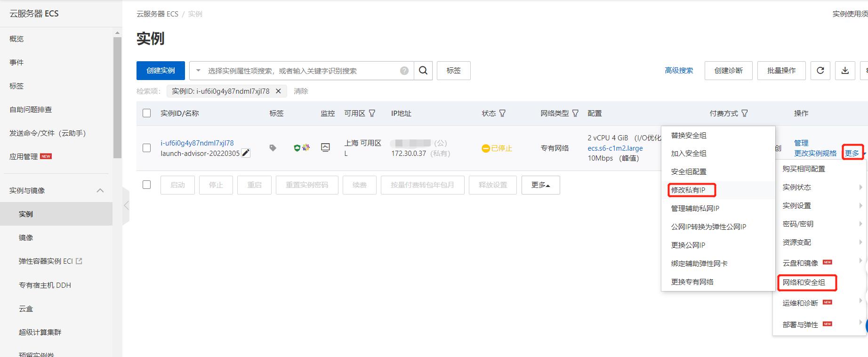Expand 密码/密钥 submenu

click(820, 224)
